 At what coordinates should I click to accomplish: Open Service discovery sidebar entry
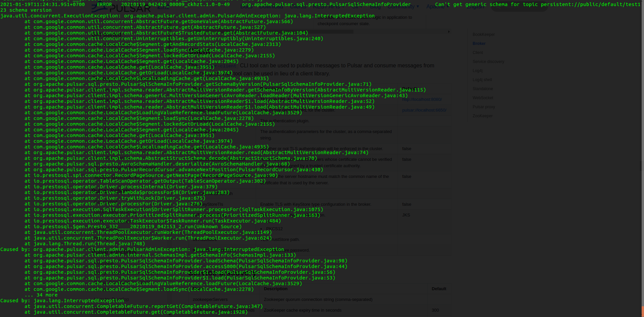[488, 62]
